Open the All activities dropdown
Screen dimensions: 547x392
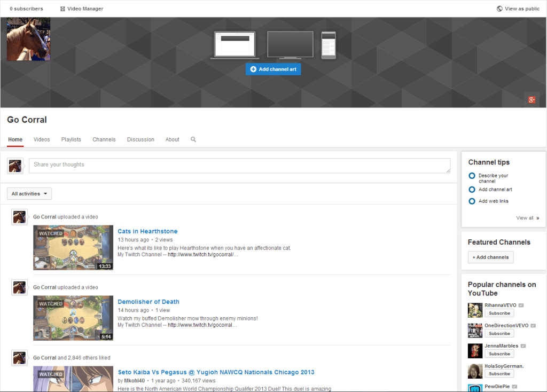29,193
